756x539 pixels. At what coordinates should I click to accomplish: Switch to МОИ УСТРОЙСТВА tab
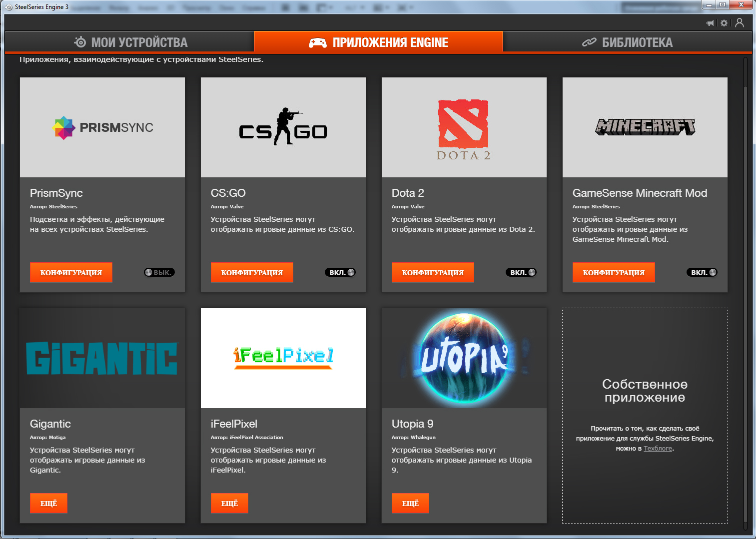coord(129,42)
